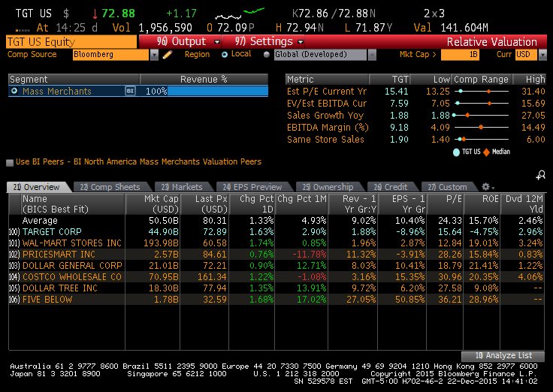Click the Mkt Cap 1B input field
The width and height of the screenshot is (553, 392).
coord(460,55)
